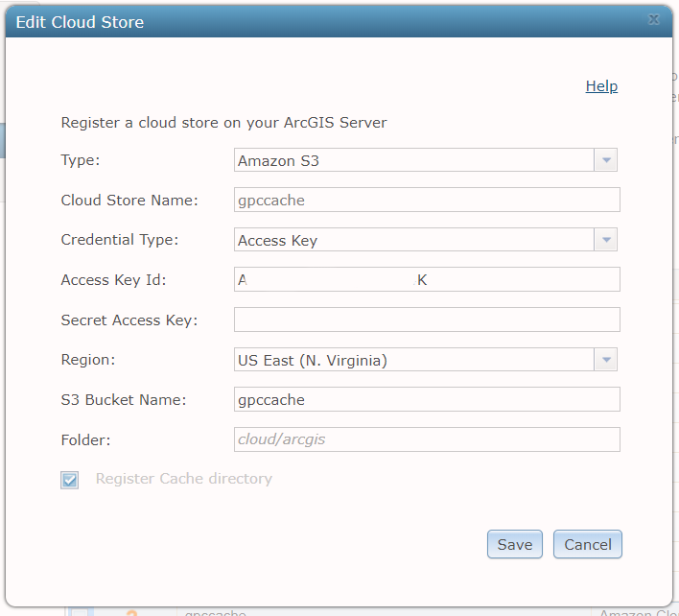Screen dimensions: 679x616
Task: Click the Secret Access Key field
Action: click(x=427, y=320)
